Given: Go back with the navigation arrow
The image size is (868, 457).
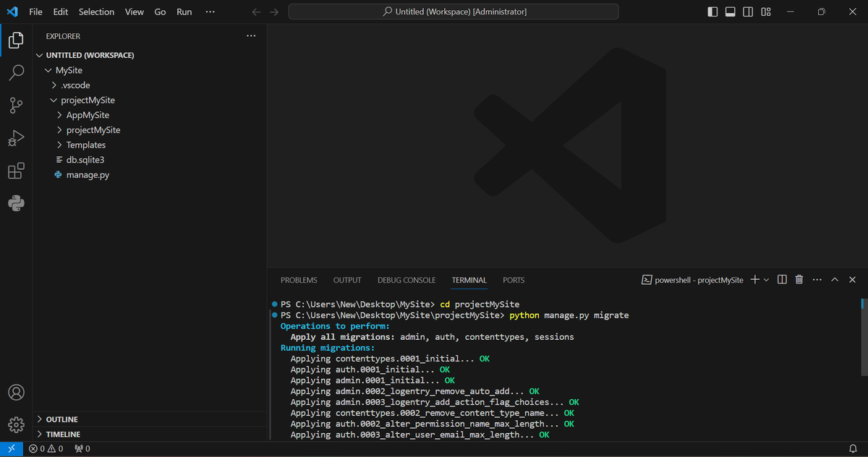Looking at the screenshot, I should (x=256, y=12).
